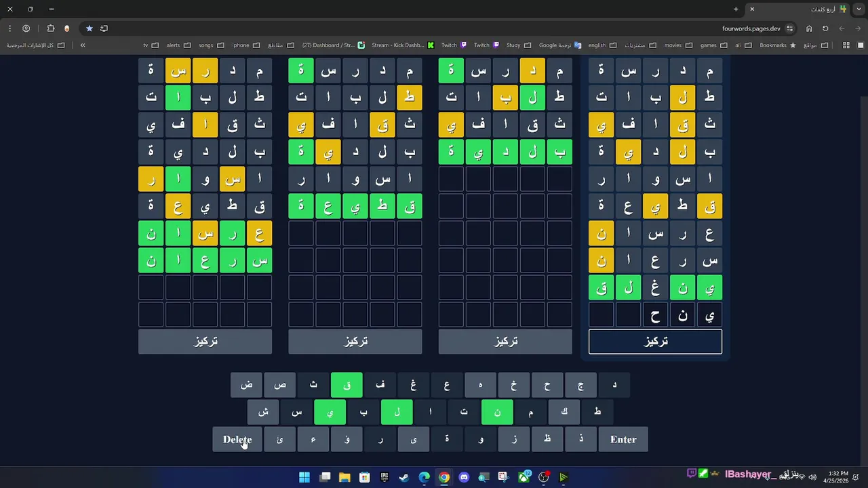Open the Chrome extensions puzzle menu
The width and height of the screenshot is (868, 488).
point(51,28)
